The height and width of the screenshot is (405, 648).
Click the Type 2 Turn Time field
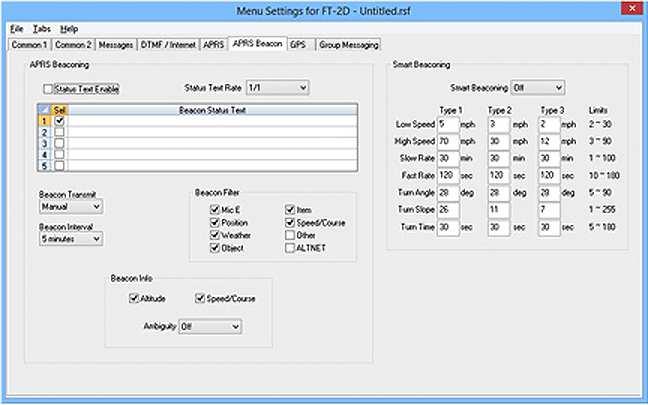pos(499,227)
